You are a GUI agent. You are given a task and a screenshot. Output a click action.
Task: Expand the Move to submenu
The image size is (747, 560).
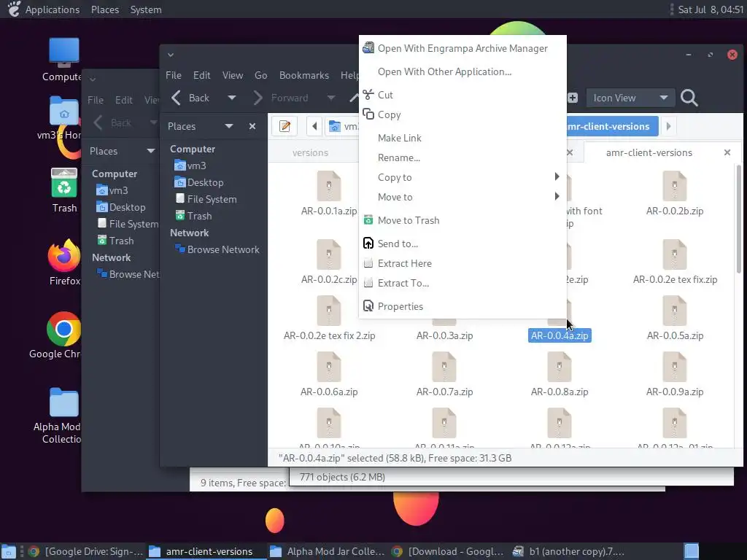click(462, 197)
